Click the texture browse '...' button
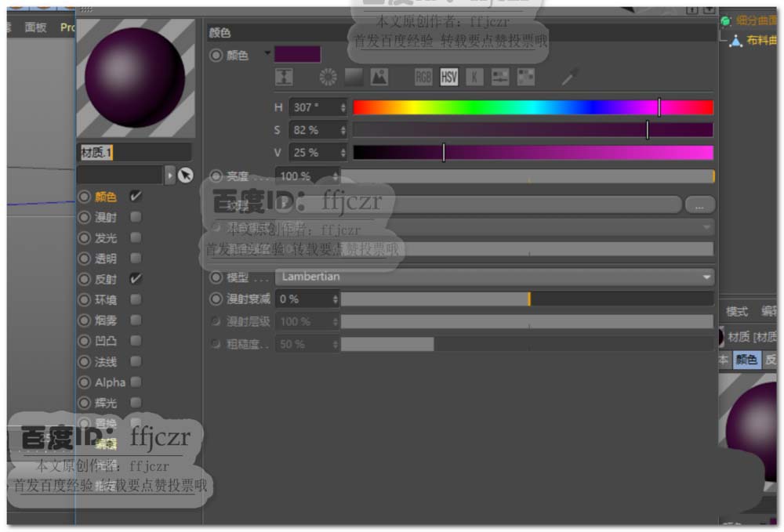 pyautogui.click(x=699, y=204)
